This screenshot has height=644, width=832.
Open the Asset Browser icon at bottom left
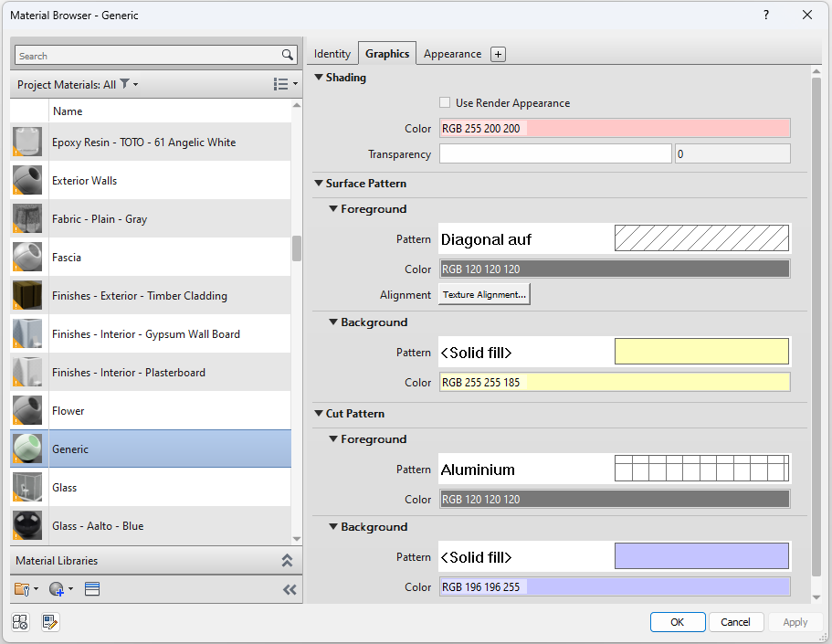[x=20, y=622]
